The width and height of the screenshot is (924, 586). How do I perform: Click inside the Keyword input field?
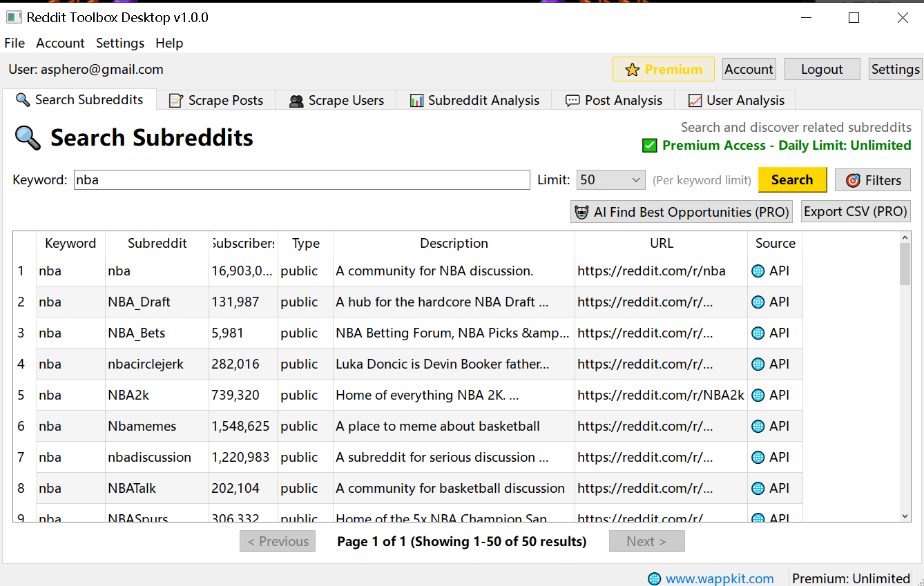(301, 179)
